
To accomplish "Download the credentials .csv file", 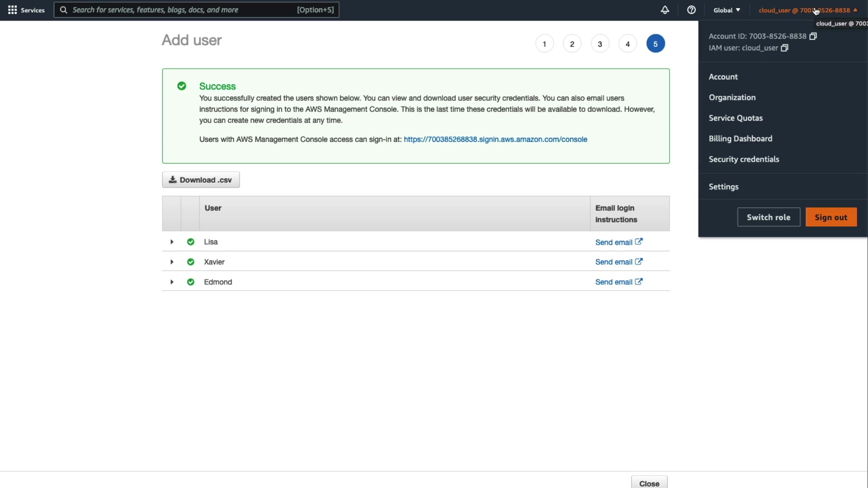I will tap(201, 180).
